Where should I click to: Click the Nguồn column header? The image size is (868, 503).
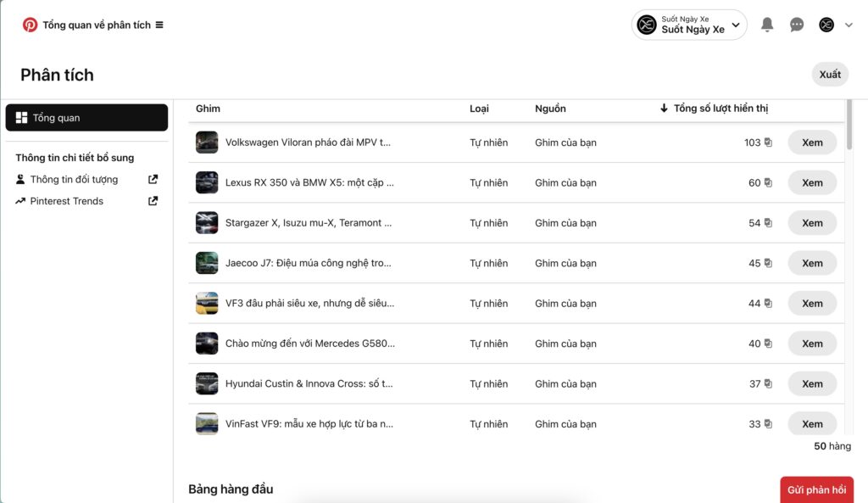pos(550,109)
